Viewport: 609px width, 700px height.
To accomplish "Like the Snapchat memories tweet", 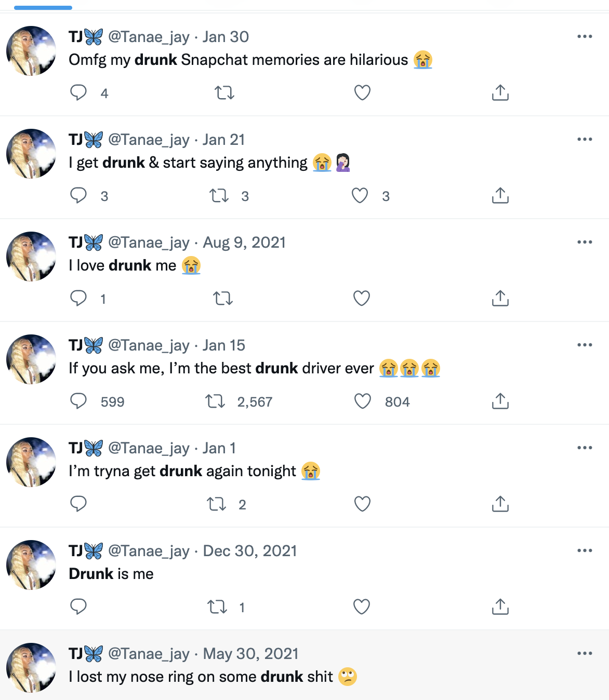I will coord(362,93).
